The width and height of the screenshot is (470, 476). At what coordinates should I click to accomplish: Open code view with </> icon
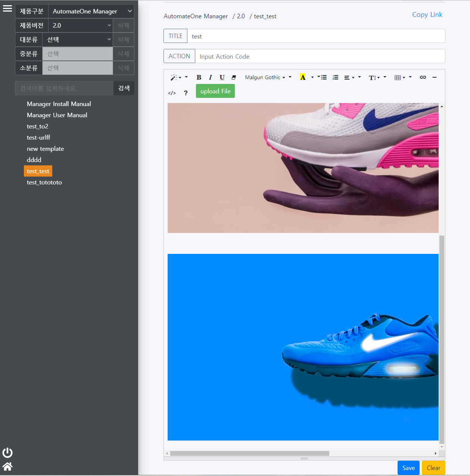tap(172, 93)
